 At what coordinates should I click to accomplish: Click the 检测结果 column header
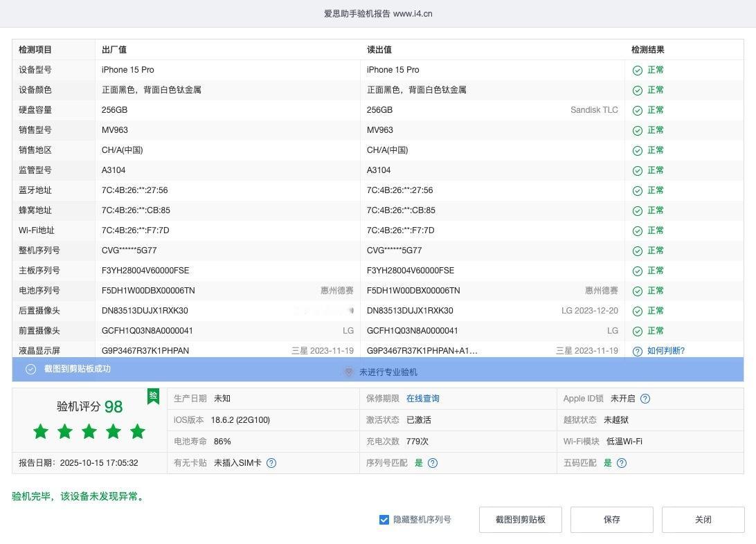648,50
